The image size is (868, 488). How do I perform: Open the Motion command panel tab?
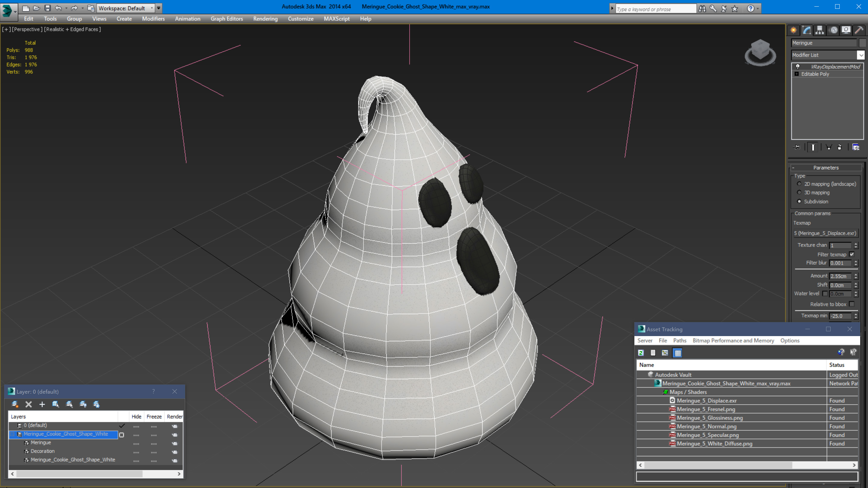(833, 30)
